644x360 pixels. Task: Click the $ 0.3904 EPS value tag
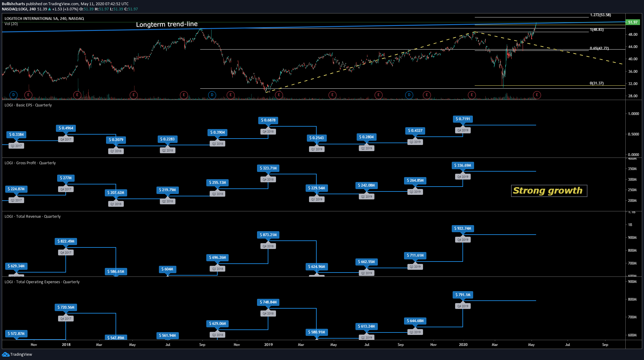pyautogui.click(x=218, y=132)
